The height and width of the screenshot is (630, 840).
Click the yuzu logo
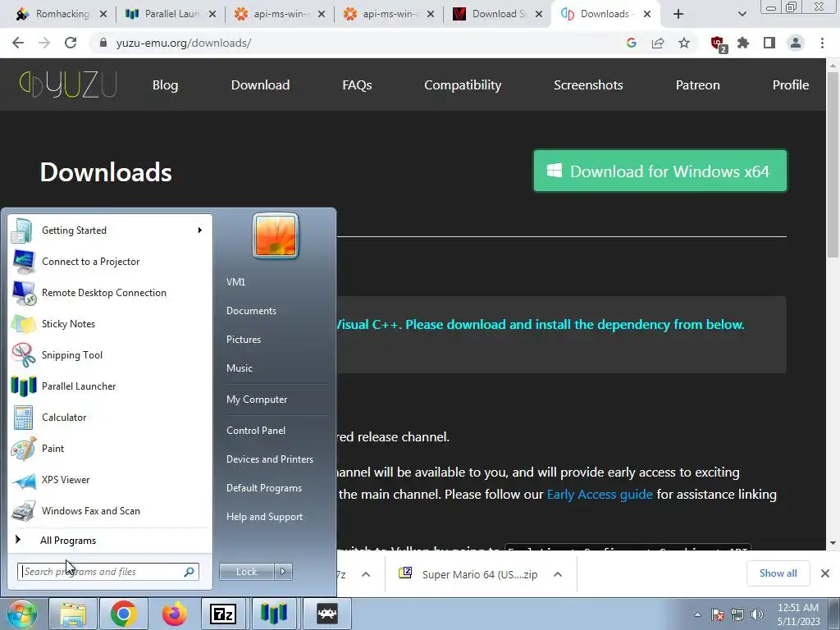68,84
